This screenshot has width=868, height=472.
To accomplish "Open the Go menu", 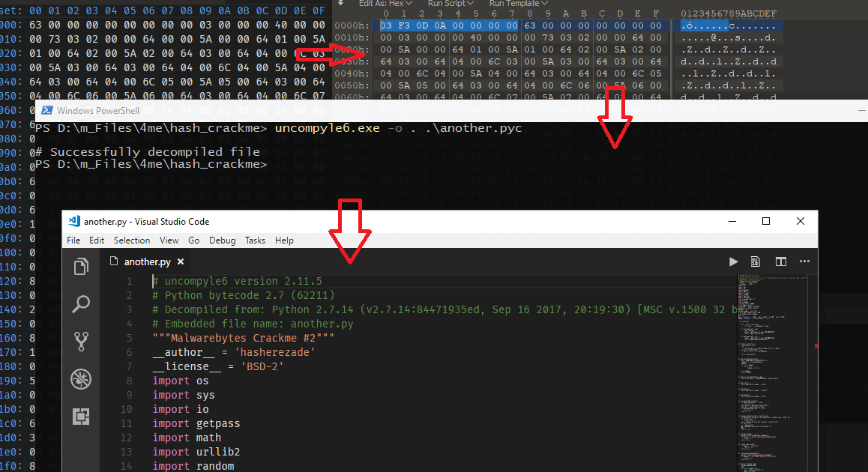I will coord(193,240).
